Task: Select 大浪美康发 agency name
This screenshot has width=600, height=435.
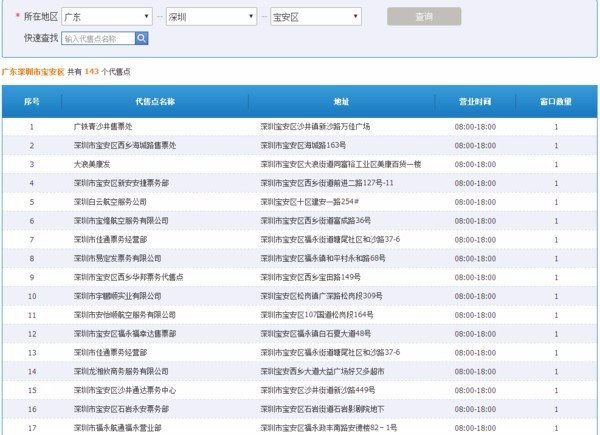Action: click(x=92, y=164)
